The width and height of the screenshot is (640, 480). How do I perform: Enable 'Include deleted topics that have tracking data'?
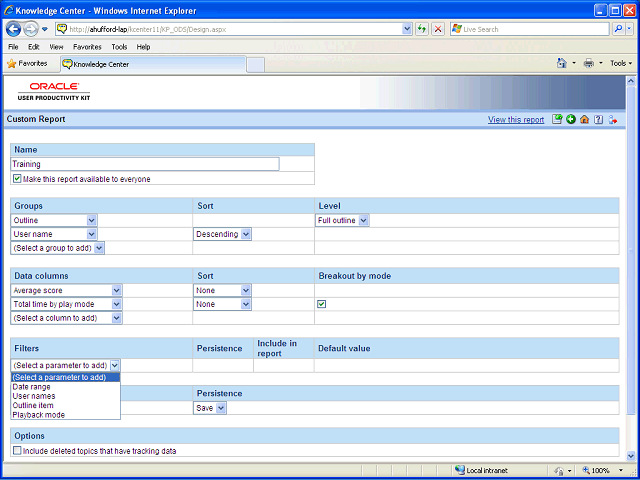[x=17, y=451]
